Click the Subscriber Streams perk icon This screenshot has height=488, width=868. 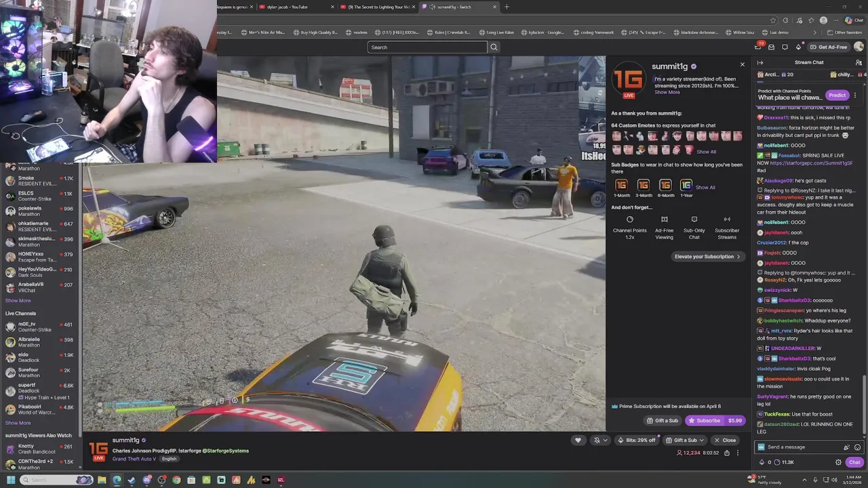727,219
